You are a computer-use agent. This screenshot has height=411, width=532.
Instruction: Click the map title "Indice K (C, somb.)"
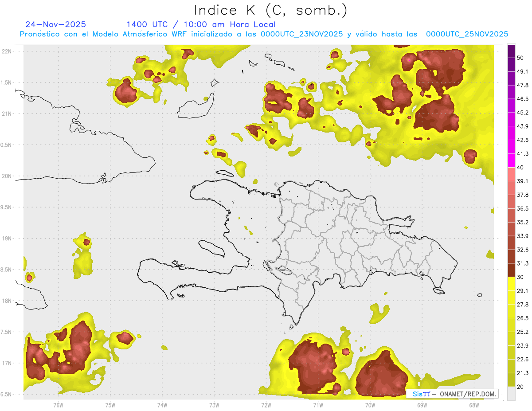coord(270,10)
